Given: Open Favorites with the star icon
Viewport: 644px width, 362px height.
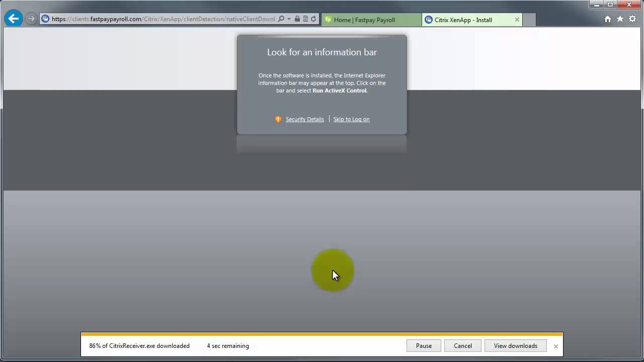Looking at the screenshot, I should click(620, 19).
